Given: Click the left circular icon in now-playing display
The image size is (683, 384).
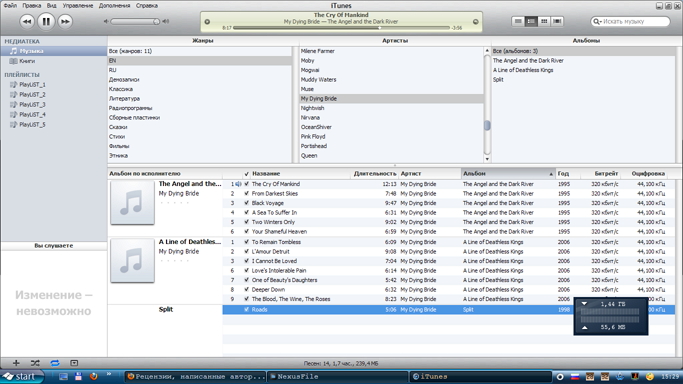Looking at the screenshot, I should pyautogui.click(x=207, y=22).
